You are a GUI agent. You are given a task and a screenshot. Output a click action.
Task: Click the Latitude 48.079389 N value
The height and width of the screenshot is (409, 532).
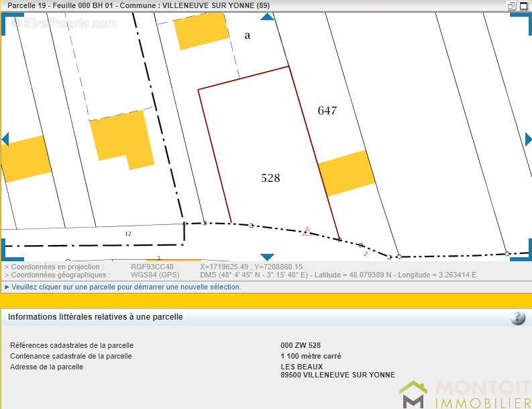[x=353, y=275]
